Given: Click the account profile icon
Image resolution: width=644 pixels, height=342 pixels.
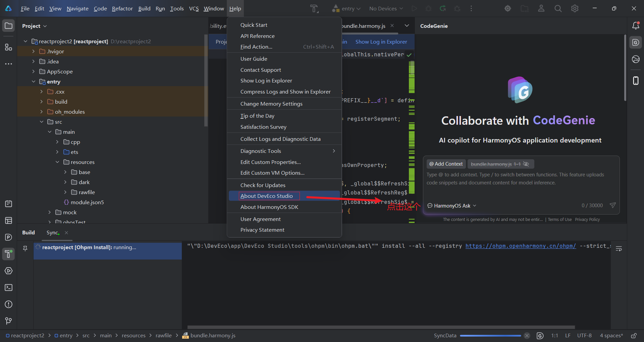Looking at the screenshot, I should 541,9.
